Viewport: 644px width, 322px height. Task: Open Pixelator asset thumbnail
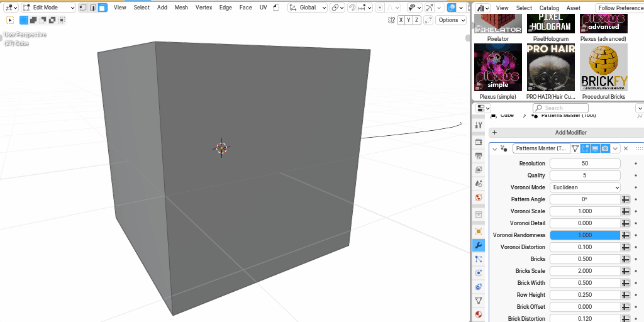tap(498, 23)
